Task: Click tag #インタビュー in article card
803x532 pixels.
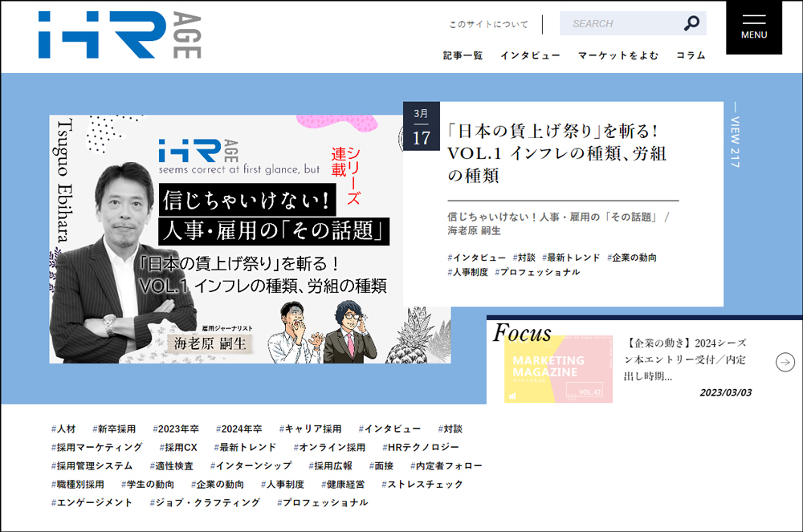Action: (476, 258)
